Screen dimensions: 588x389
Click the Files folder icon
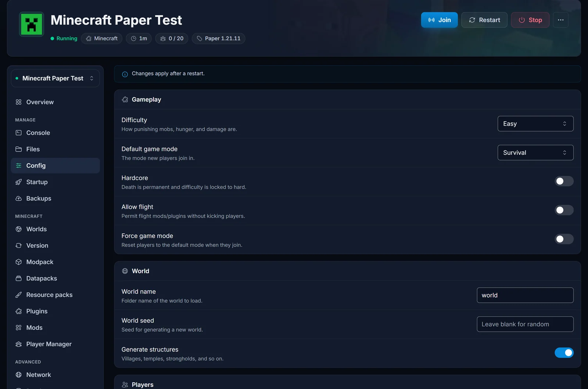19,149
